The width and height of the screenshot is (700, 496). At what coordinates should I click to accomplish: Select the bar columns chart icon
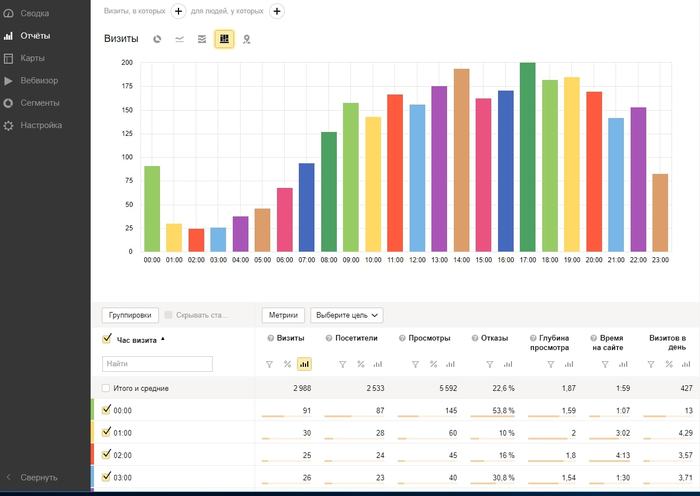224,39
